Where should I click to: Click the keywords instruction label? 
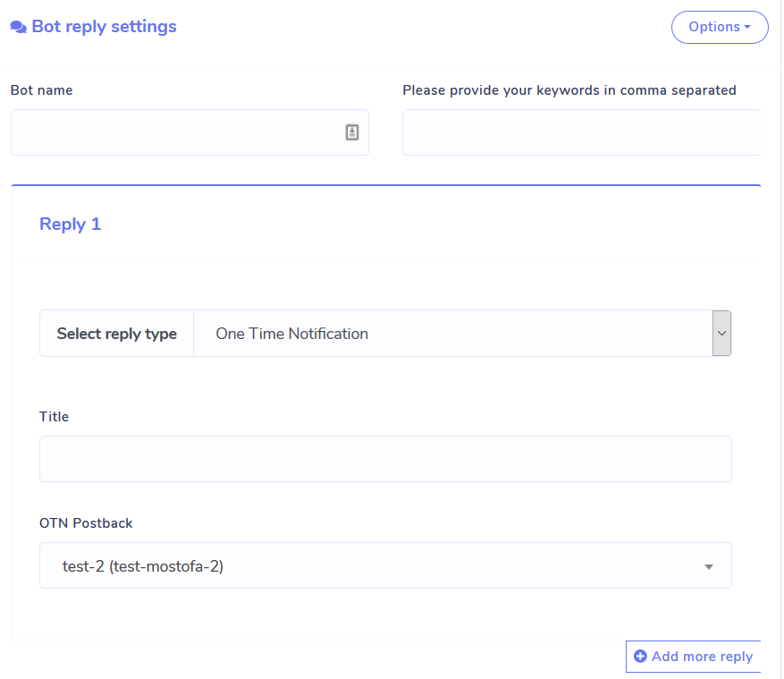pos(569,90)
